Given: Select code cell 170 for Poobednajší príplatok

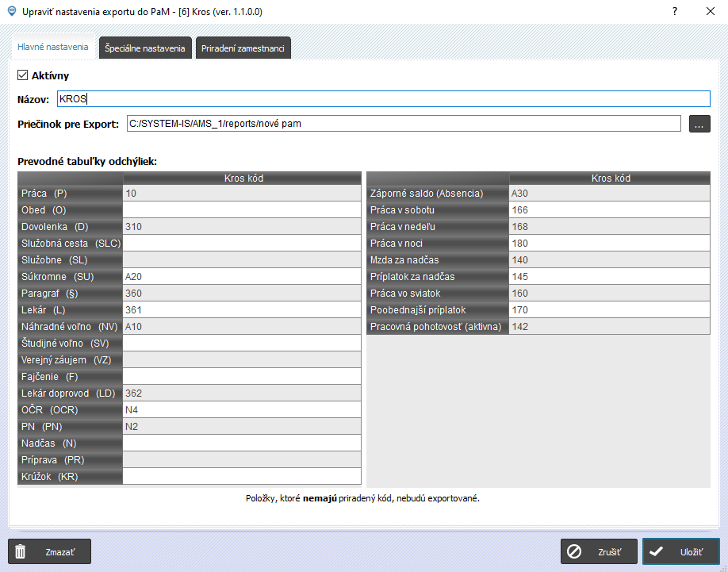Looking at the screenshot, I should click(x=610, y=310).
